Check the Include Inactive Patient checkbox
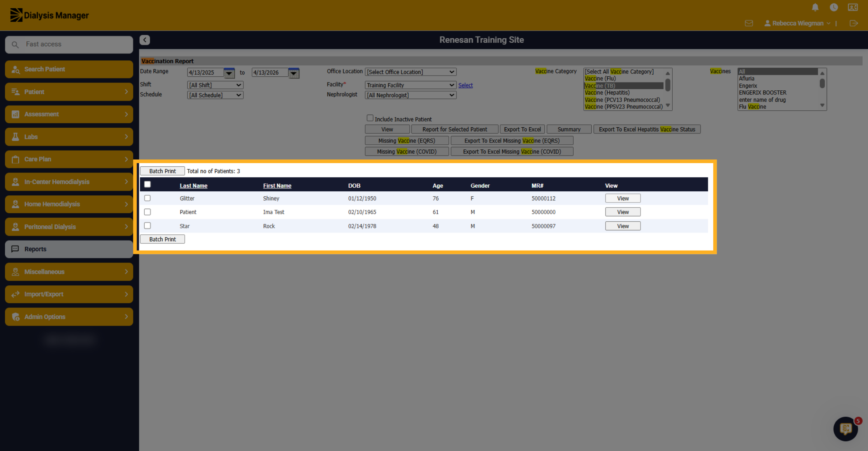 click(x=370, y=118)
